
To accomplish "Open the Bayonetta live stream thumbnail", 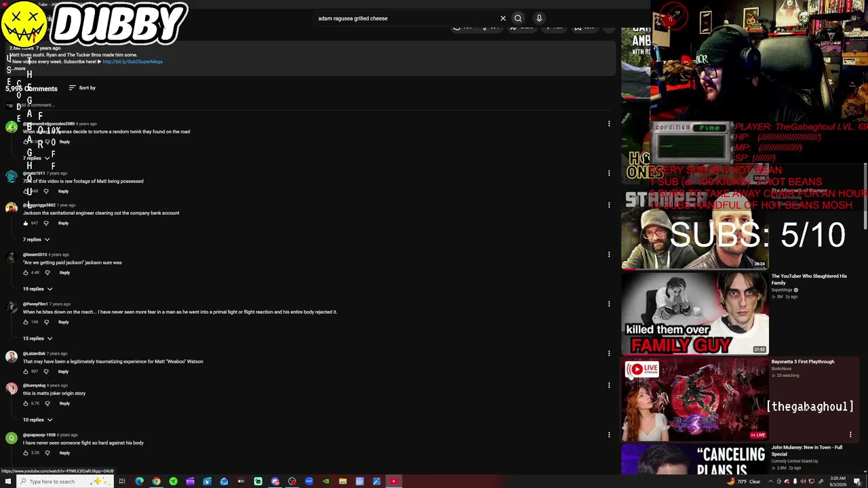I will [x=695, y=400].
